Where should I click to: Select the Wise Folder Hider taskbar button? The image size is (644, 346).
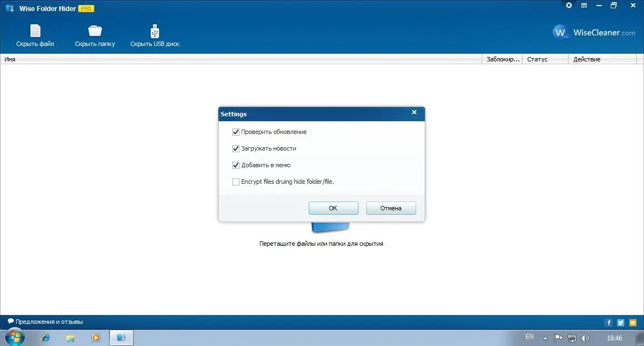121,338
